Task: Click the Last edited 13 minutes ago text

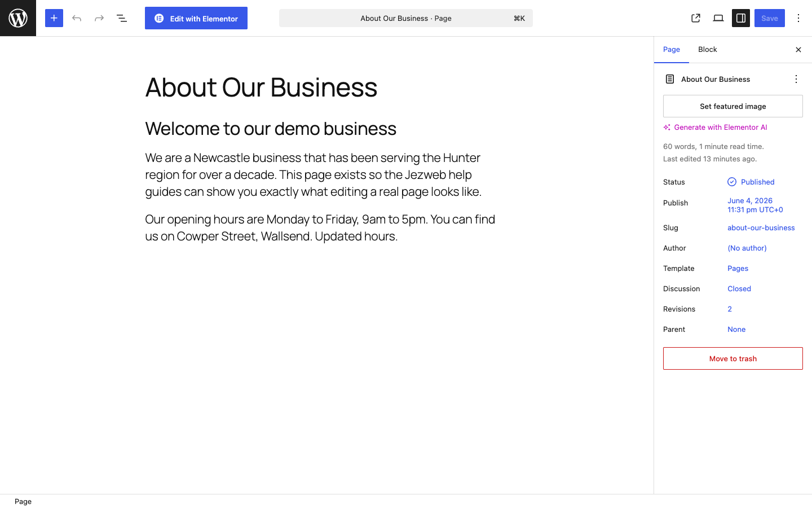Action: pos(710,159)
